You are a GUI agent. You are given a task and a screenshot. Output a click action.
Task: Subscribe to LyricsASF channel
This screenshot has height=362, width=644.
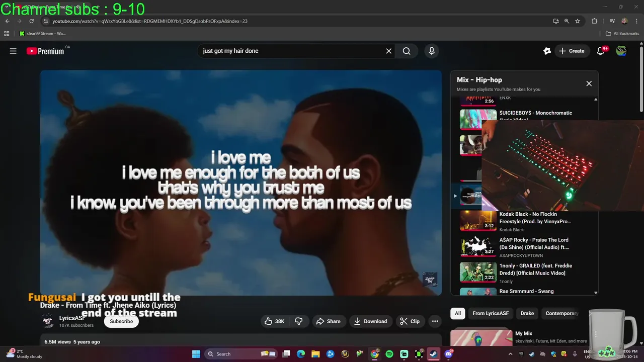pos(121,321)
